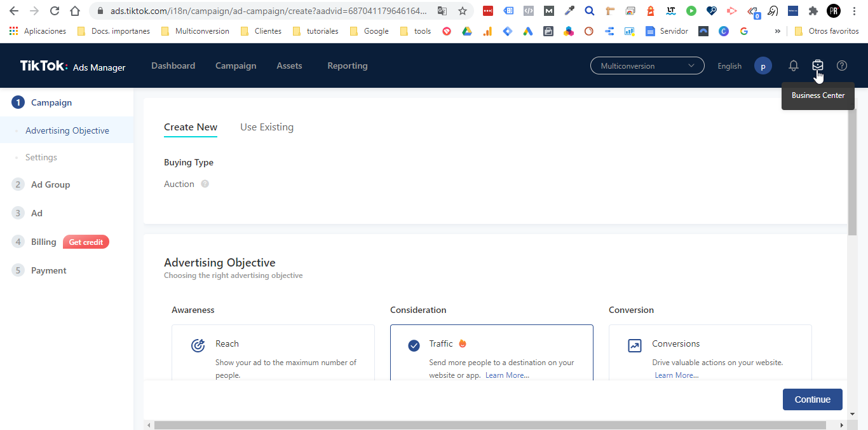The image size is (868, 430).
Task: Click the horizontal scrollbar at the bottom
Action: point(489,425)
